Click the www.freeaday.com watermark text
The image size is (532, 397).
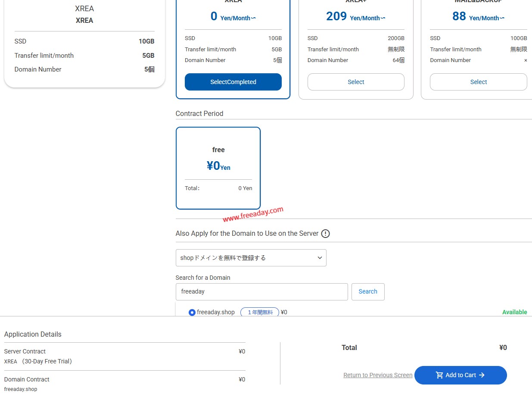pos(253,213)
